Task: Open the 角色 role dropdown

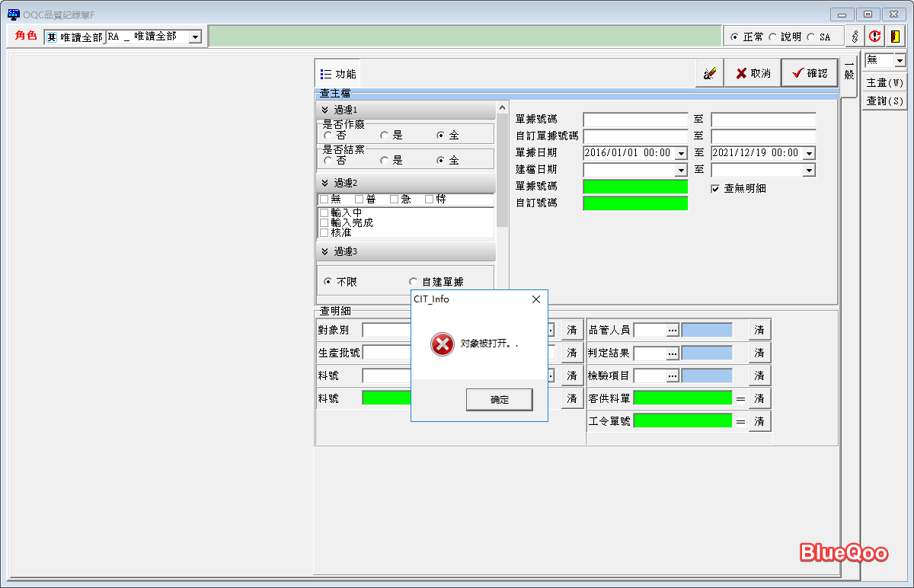Action: (x=195, y=37)
